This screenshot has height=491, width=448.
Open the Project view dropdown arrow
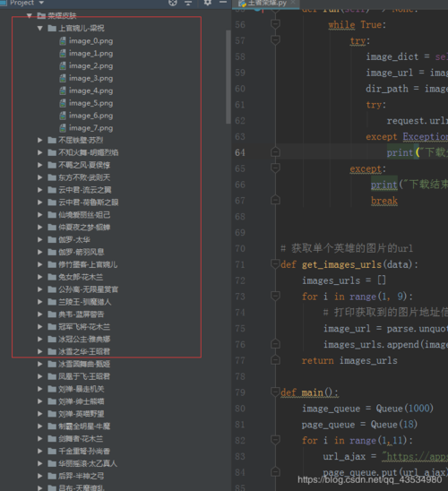tap(41, 3)
